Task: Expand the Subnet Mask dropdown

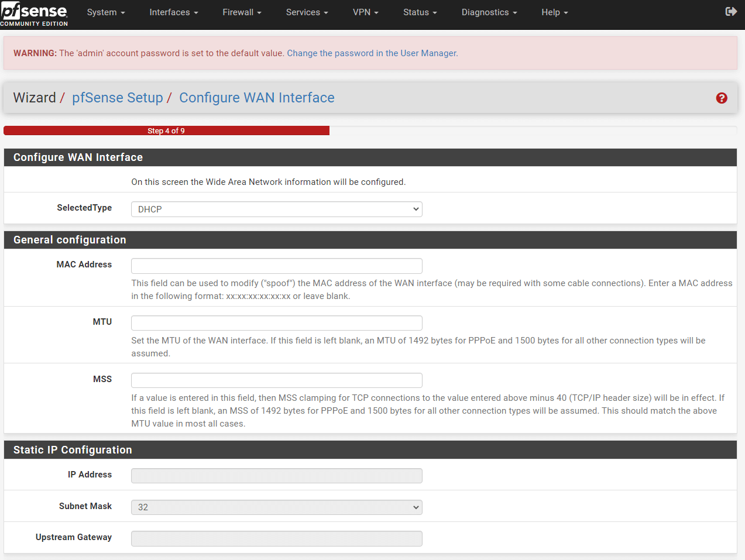Action: (x=276, y=507)
